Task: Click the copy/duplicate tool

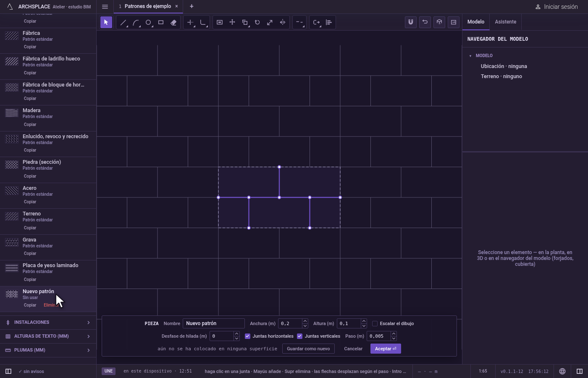Action: tap(245, 22)
